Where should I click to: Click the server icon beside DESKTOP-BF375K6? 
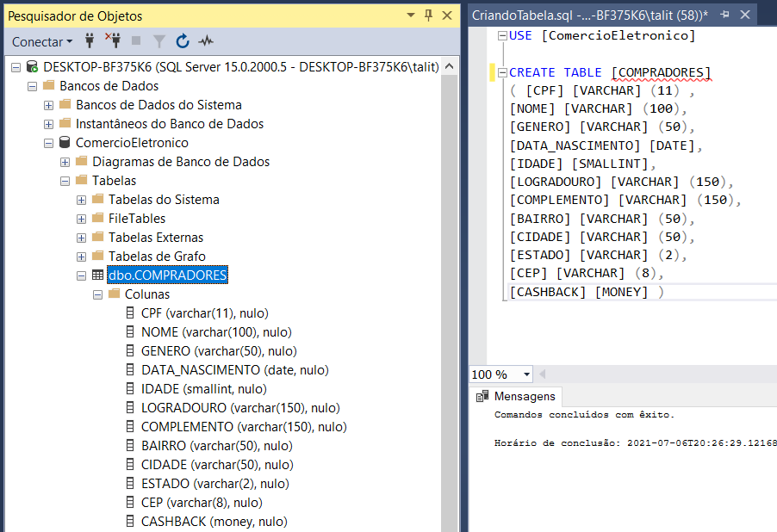32,66
